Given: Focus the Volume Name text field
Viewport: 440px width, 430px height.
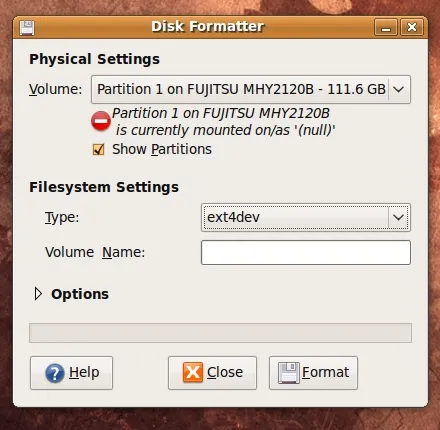Looking at the screenshot, I should click(x=306, y=253).
